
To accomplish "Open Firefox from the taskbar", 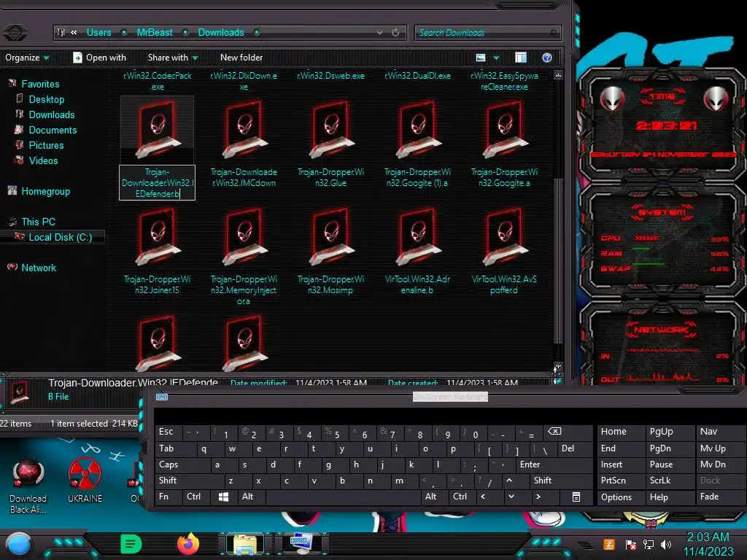I will 188,544.
